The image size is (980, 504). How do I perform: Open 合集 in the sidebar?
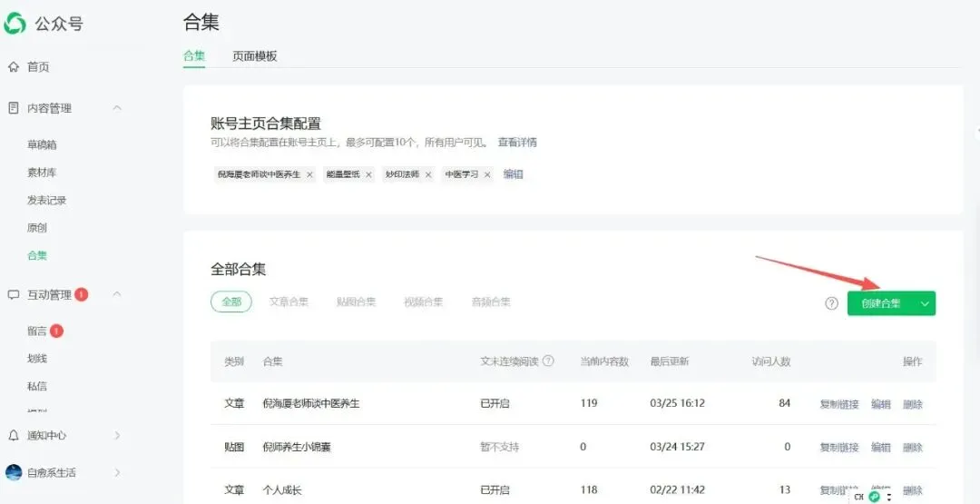tap(37, 255)
